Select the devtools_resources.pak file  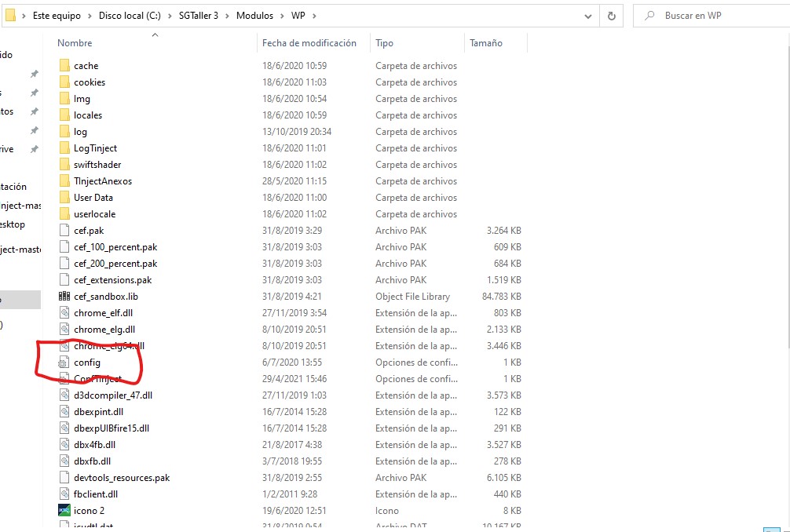click(121, 478)
